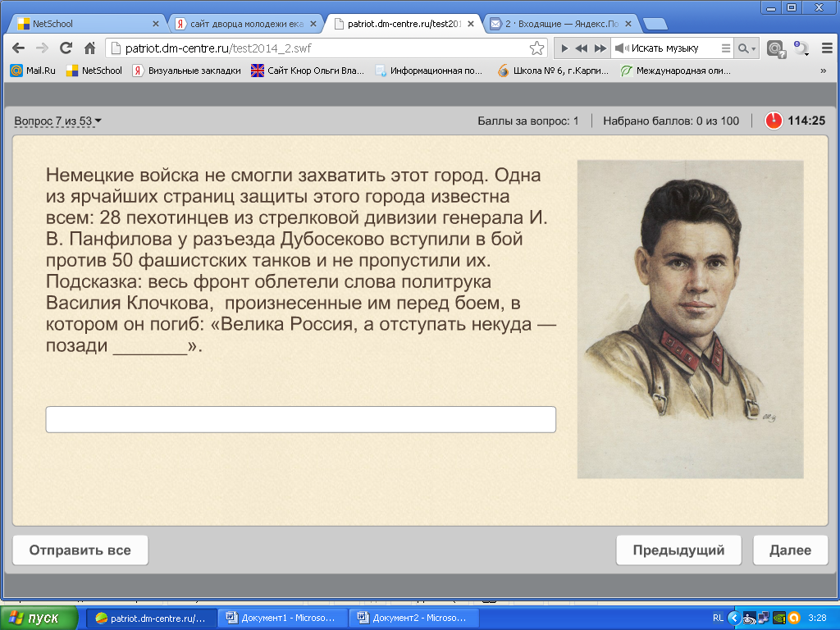This screenshot has width=840, height=630.
Task: Expand hidden tray icons arrow
Action: click(734, 619)
